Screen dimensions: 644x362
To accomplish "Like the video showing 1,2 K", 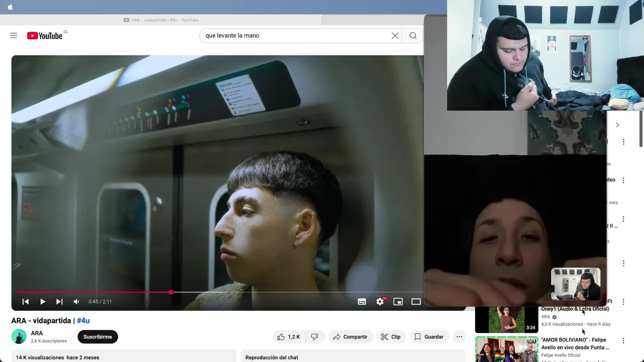I will 289,337.
